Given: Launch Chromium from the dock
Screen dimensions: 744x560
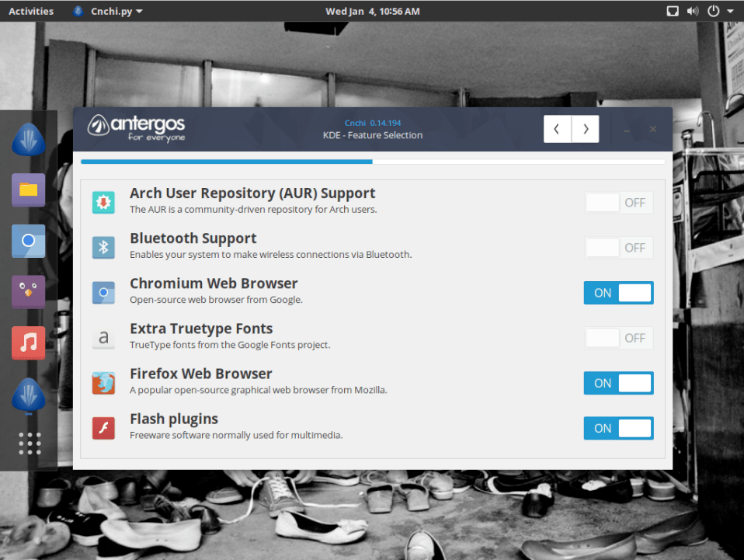Looking at the screenshot, I should click(29, 241).
